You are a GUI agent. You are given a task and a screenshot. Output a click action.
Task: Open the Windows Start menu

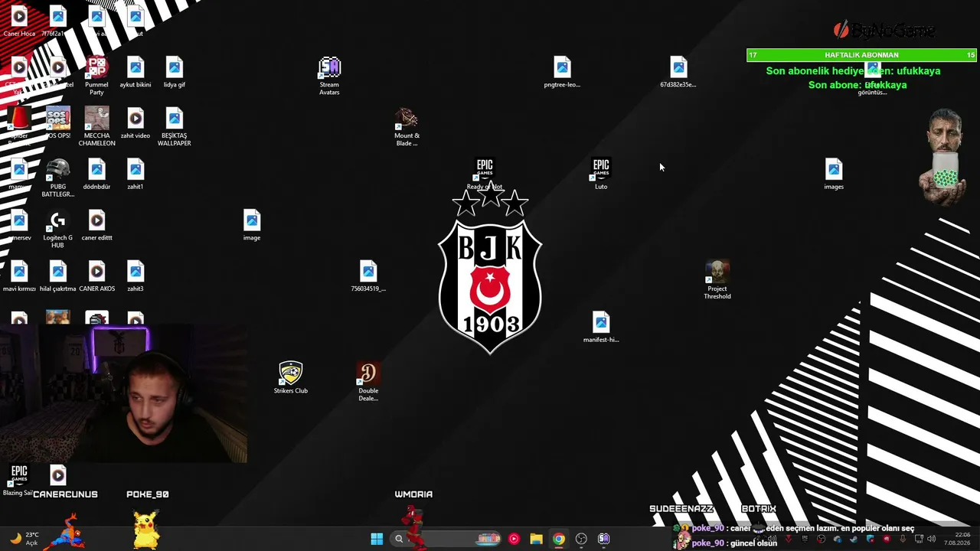point(377,539)
